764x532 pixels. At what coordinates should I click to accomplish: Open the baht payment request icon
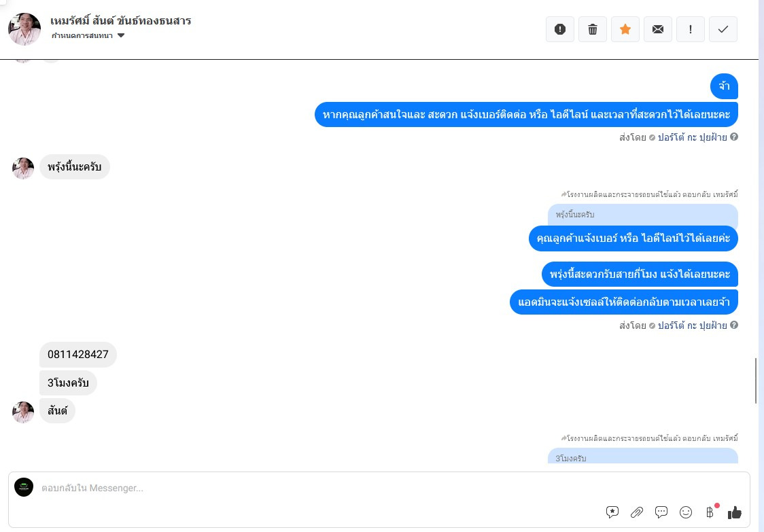[x=710, y=512]
